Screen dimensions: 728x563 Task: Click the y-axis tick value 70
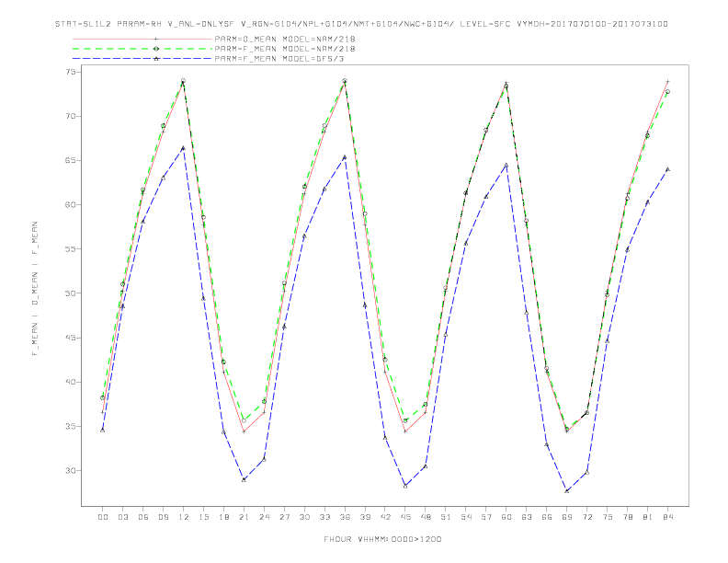point(71,116)
